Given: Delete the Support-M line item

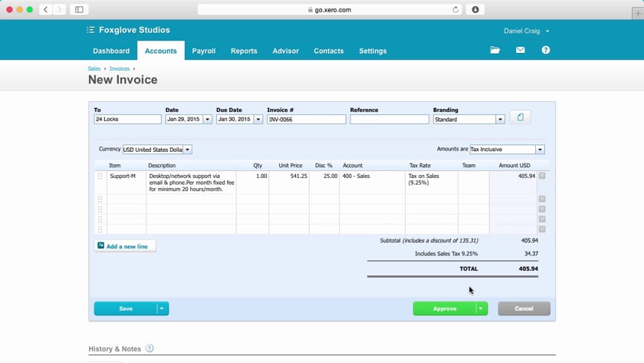Looking at the screenshot, I should coord(542,176).
